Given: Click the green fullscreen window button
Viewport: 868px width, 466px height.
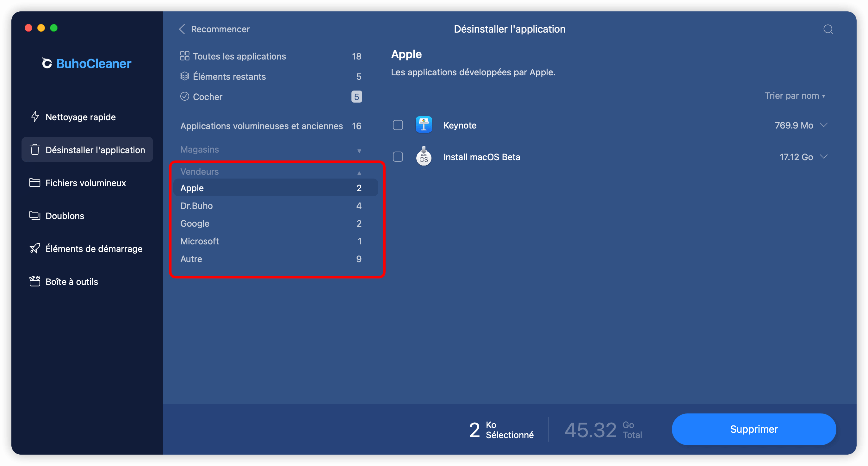Looking at the screenshot, I should 53,28.
